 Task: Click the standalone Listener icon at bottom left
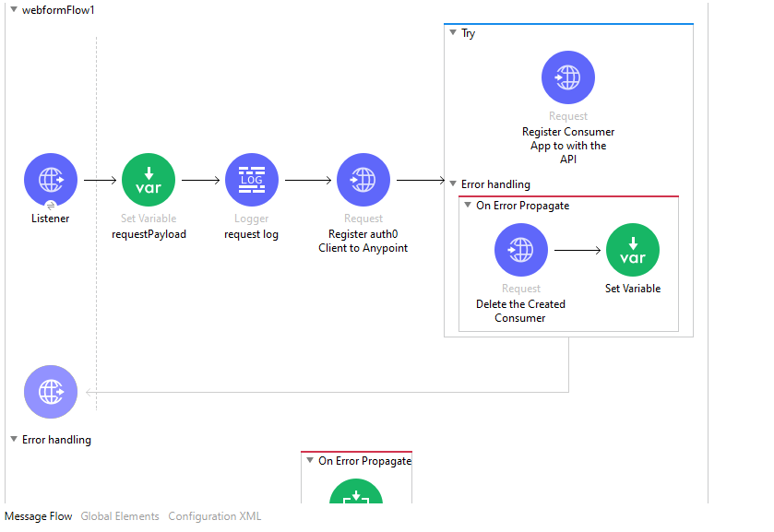pos(51,392)
